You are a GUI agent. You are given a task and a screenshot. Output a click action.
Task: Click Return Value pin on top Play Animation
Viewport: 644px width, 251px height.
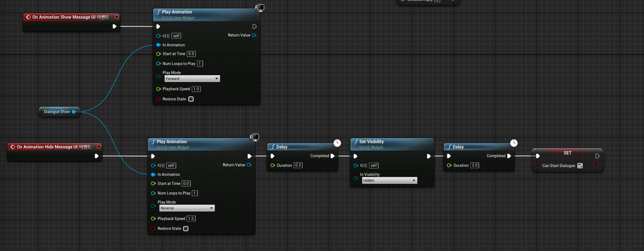point(254,35)
